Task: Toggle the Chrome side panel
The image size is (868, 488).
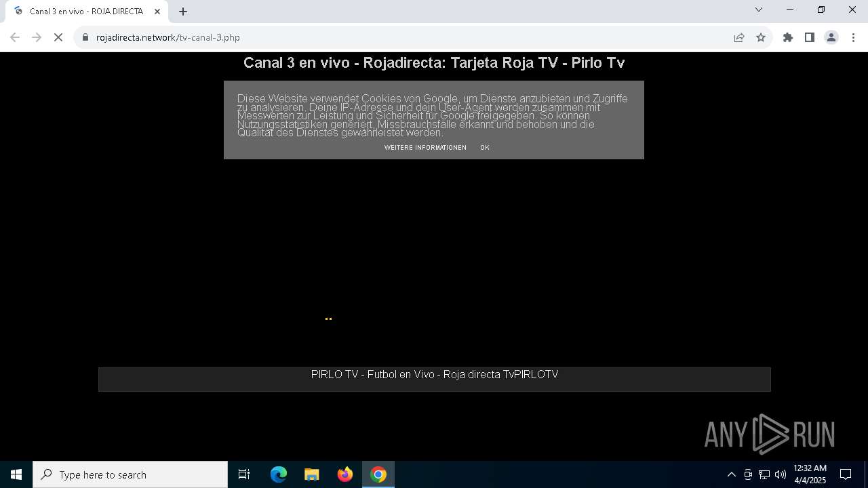Action: point(810,37)
